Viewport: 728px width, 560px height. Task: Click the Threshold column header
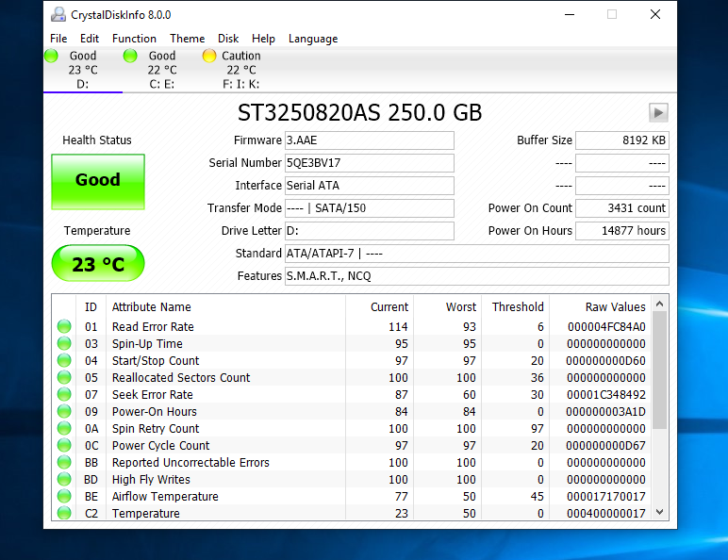point(518,307)
